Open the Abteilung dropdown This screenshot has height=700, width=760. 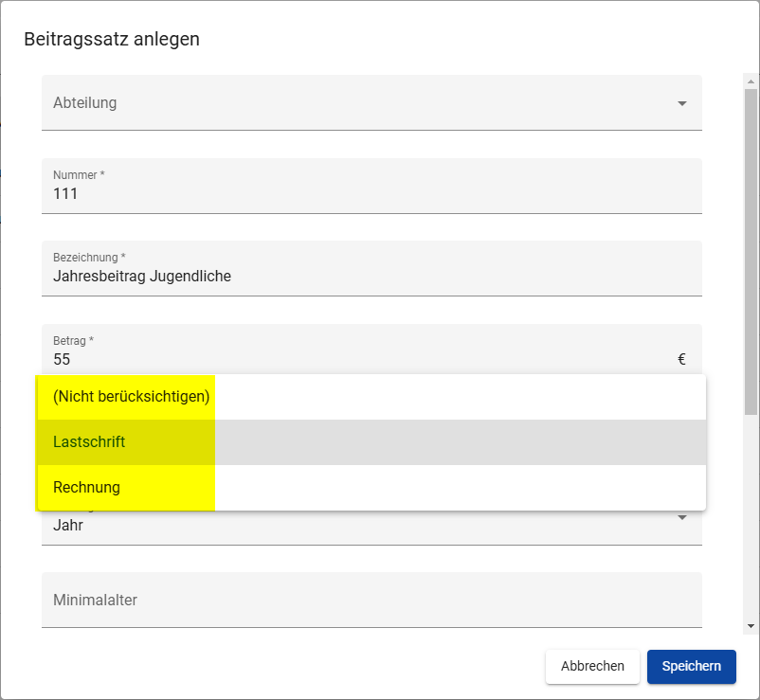(371, 102)
